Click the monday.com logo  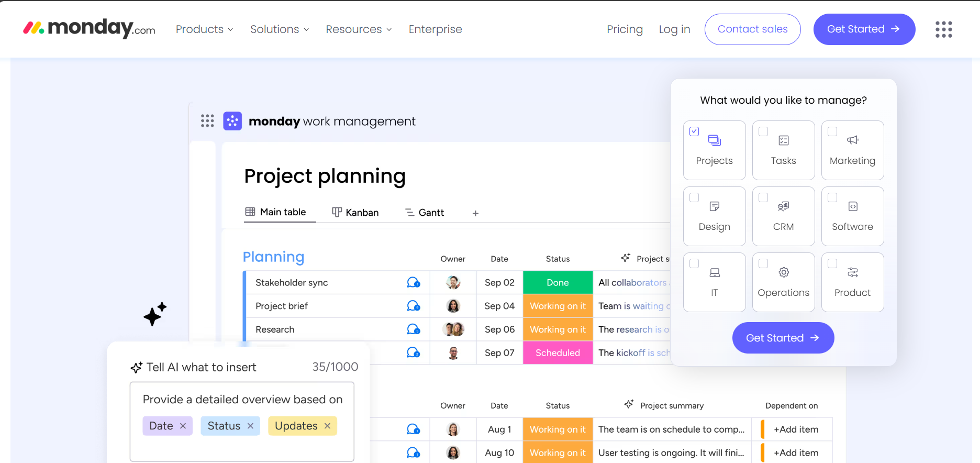click(x=89, y=28)
